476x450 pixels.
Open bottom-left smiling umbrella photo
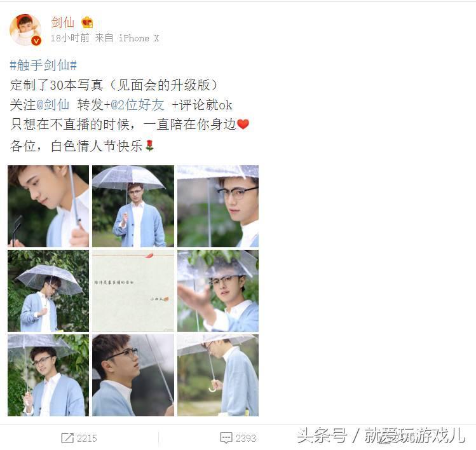[x=48, y=375]
